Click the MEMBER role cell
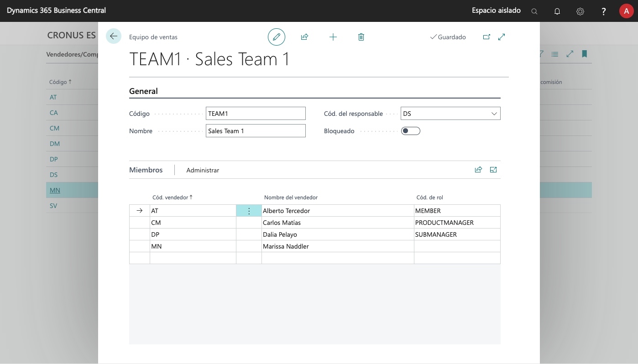This screenshot has height=364, width=638. click(x=457, y=211)
